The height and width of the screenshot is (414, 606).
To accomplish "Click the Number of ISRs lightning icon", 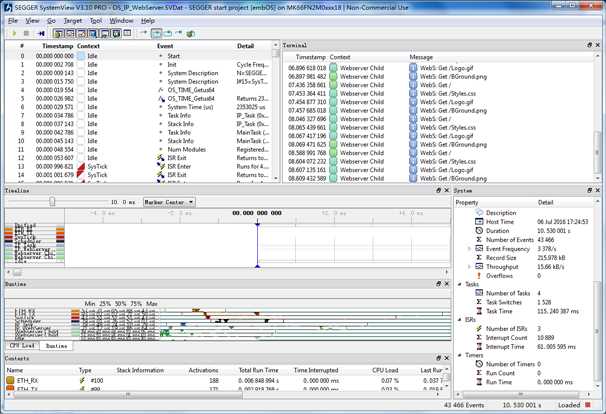I will coord(479,329).
